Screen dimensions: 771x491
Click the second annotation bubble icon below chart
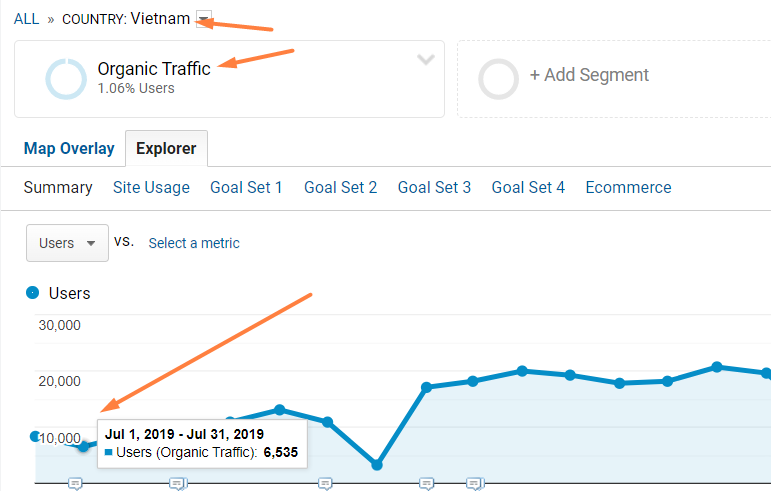pos(178,484)
